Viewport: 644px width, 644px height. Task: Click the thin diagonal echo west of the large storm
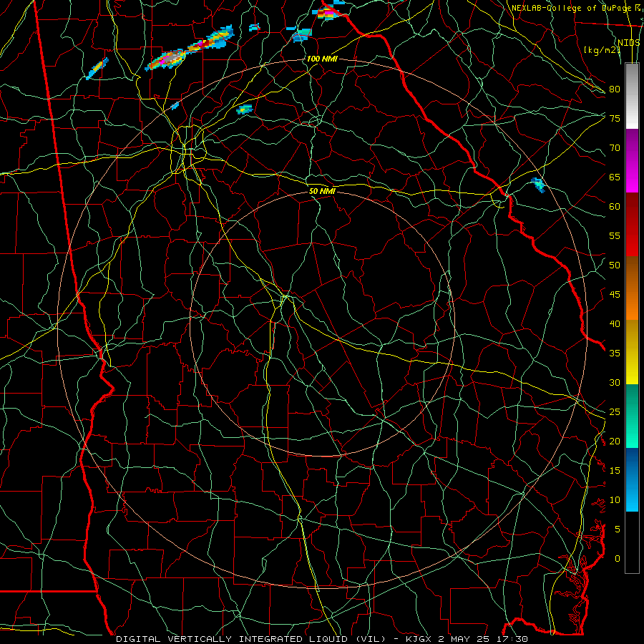97,68
